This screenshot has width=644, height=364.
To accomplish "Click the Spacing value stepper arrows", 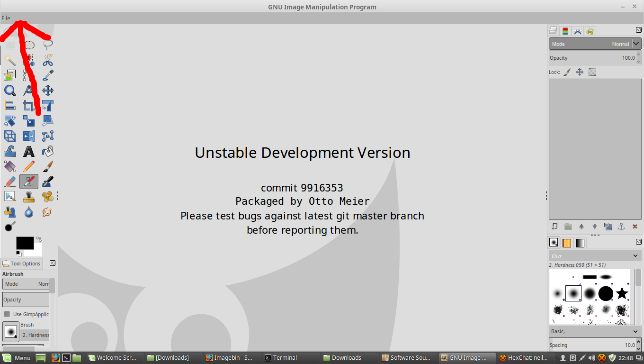I will tap(638, 345).
